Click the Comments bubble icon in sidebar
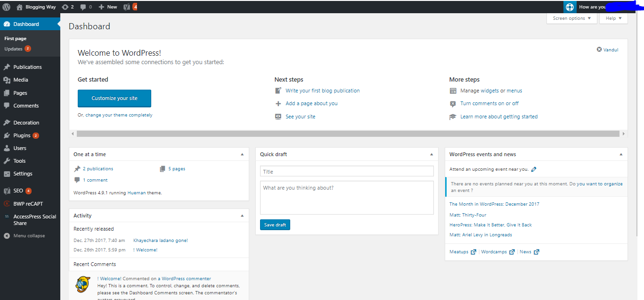644x300 pixels. (x=7, y=106)
